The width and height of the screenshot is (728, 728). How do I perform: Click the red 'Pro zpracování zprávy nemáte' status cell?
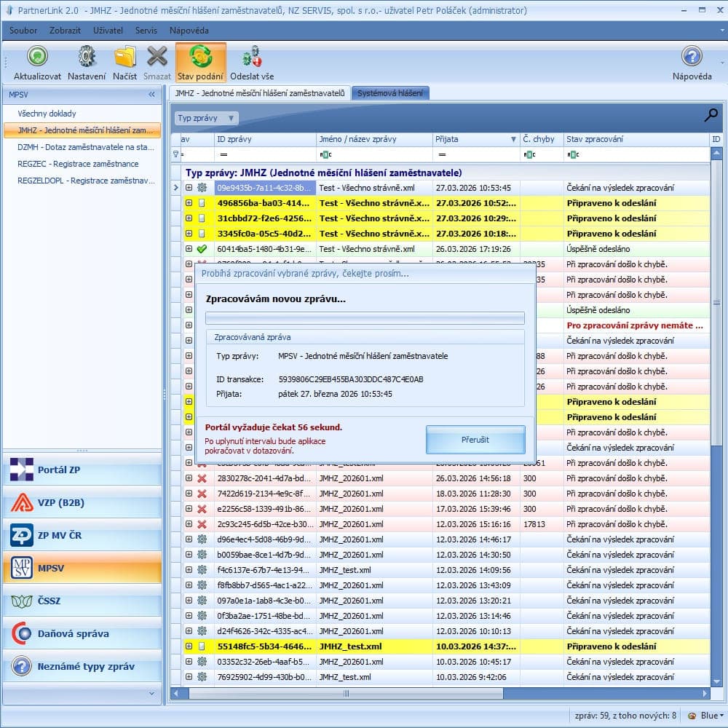pyautogui.click(x=635, y=325)
